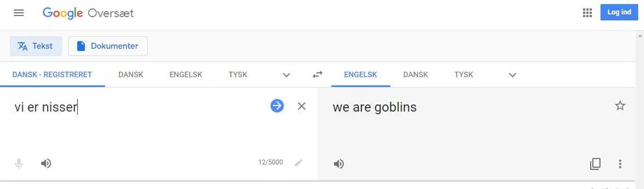Open the main hamburger menu
This screenshot has height=189, width=644.
(x=19, y=13)
